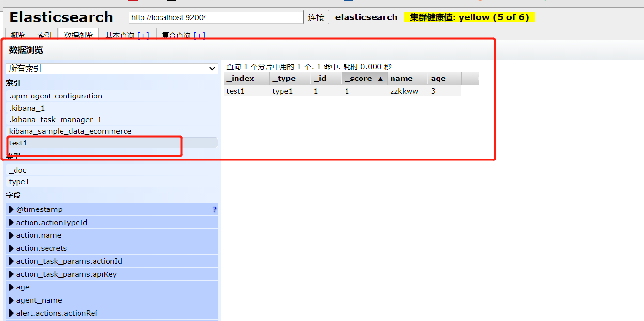The width and height of the screenshot is (644, 321).
Task: Click the Elasticsearch title heading
Action: tap(61, 17)
